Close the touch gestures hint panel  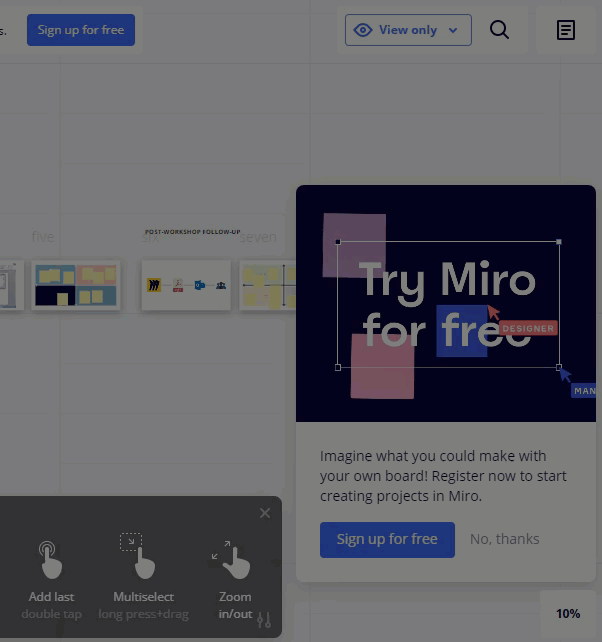point(265,513)
